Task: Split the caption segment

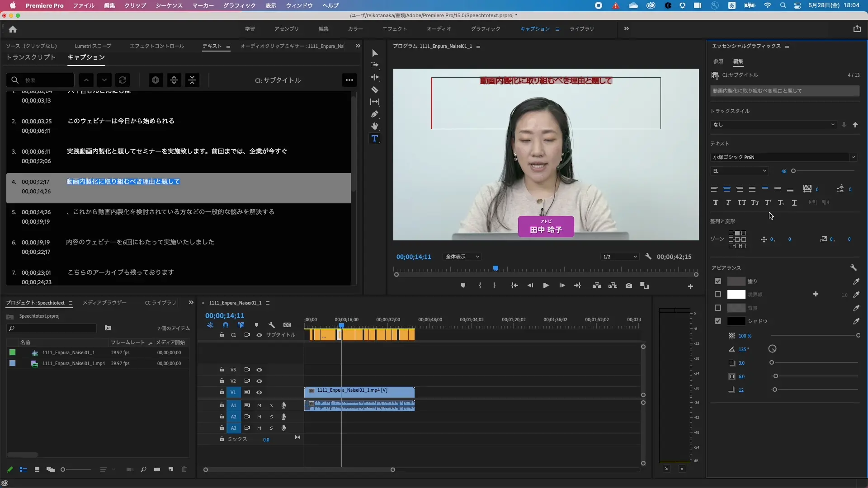Action: (174, 80)
